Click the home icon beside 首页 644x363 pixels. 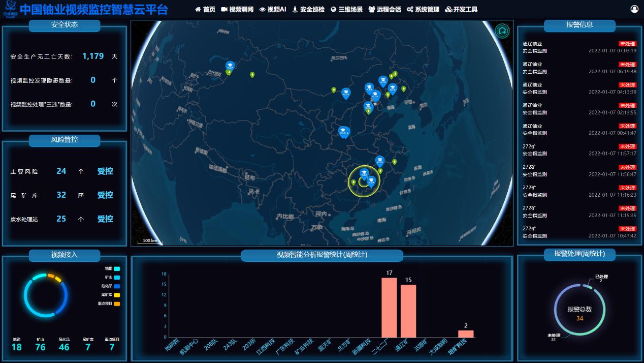pos(198,9)
